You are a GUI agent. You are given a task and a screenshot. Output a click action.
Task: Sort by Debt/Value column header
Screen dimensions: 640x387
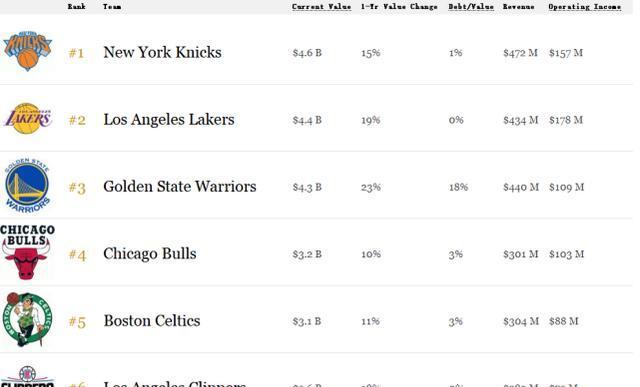click(471, 7)
